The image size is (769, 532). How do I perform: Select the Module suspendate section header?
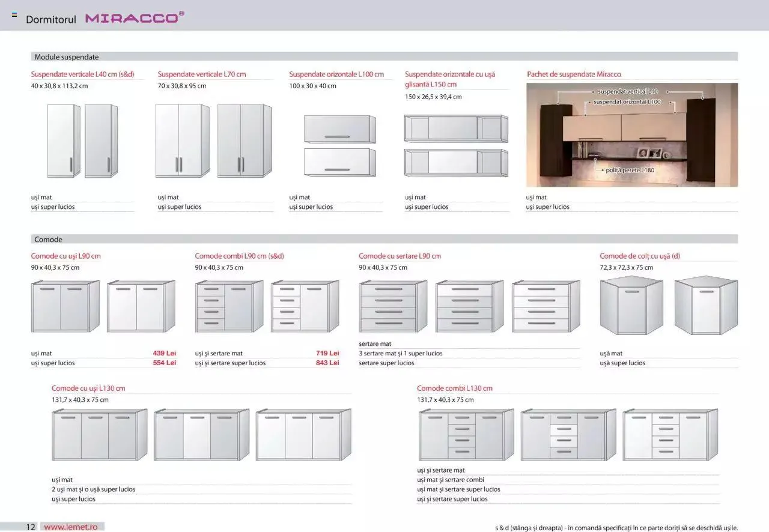67,57
